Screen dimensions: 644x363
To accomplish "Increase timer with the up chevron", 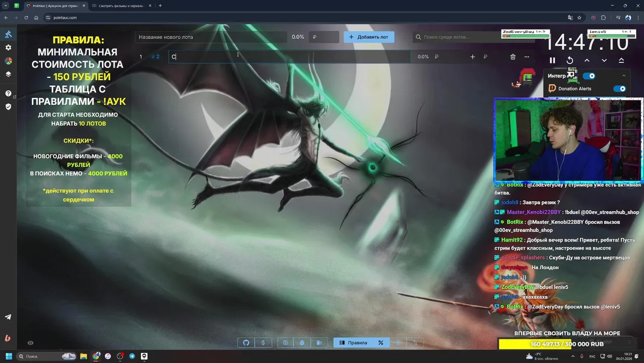I will 587,60.
